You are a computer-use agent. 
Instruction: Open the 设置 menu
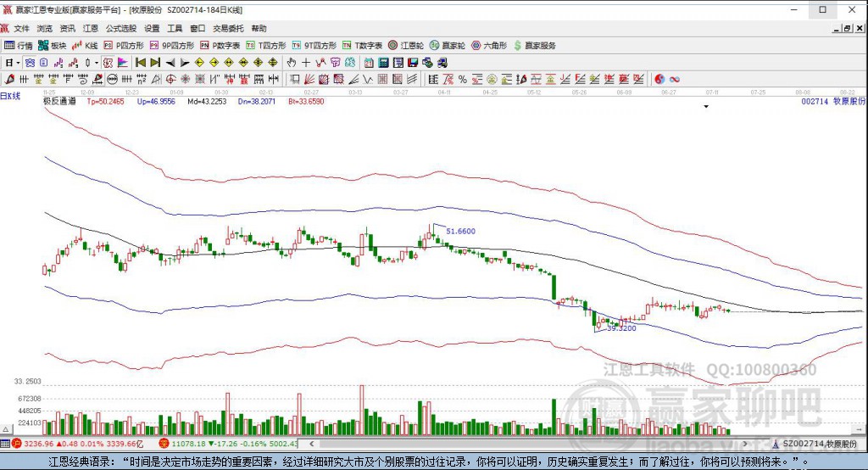click(x=152, y=28)
